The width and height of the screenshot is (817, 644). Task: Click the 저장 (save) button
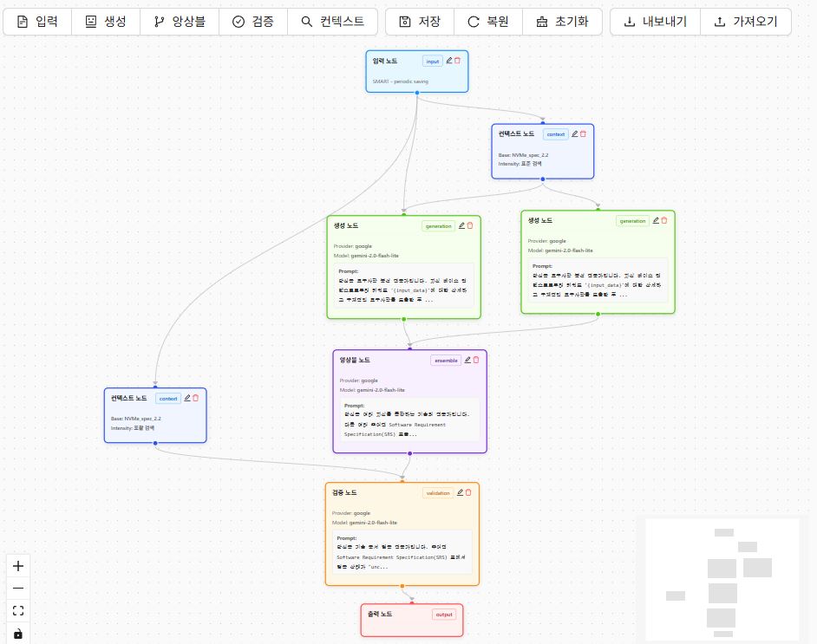click(420, 22)
